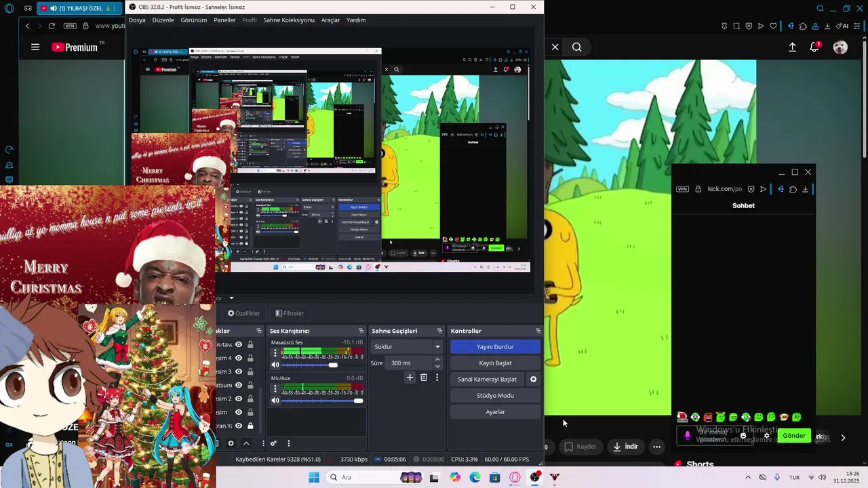Click Opera snapshot icon in address bar
This screenshot has height=488, width=868.
point(736,26)
